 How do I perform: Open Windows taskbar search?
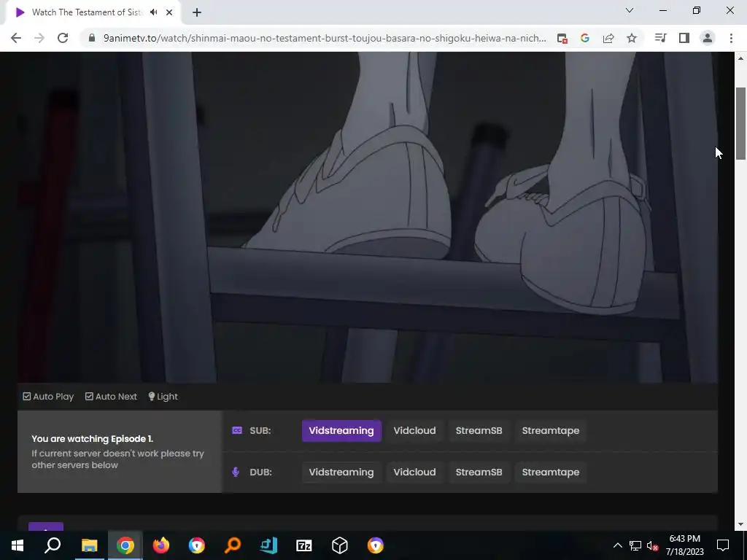tap(53, 545)
